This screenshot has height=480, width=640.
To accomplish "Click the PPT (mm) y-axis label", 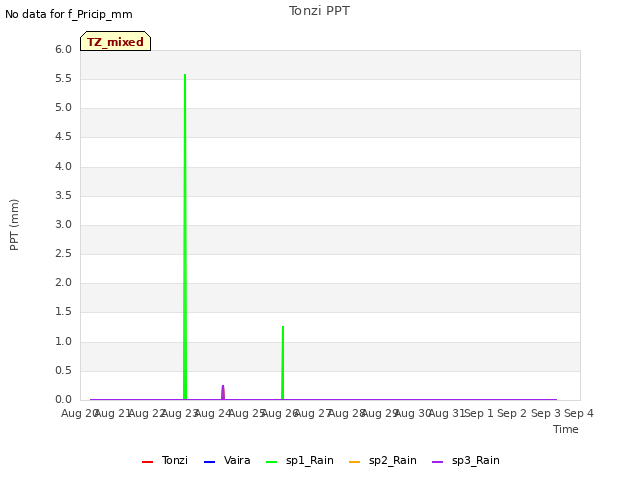I will pos(14,225).
